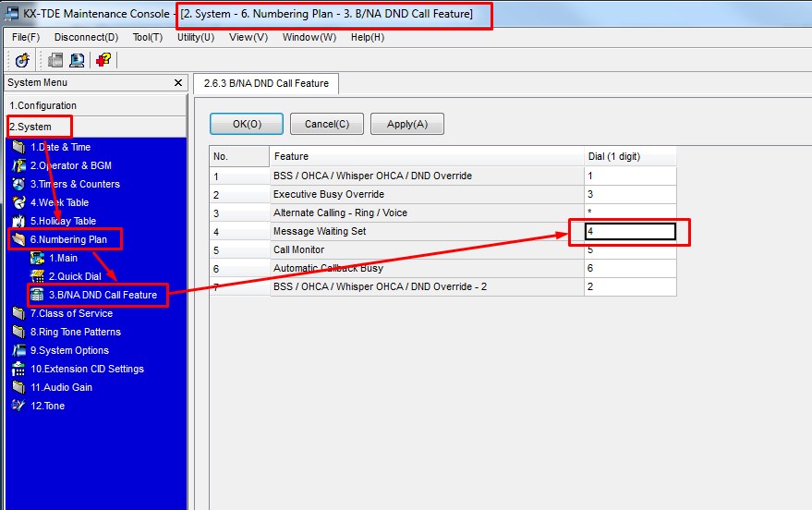Select the 2.6.3 B/NA DND Call Feature tab

pyautogui.click(x=266, y=83)
